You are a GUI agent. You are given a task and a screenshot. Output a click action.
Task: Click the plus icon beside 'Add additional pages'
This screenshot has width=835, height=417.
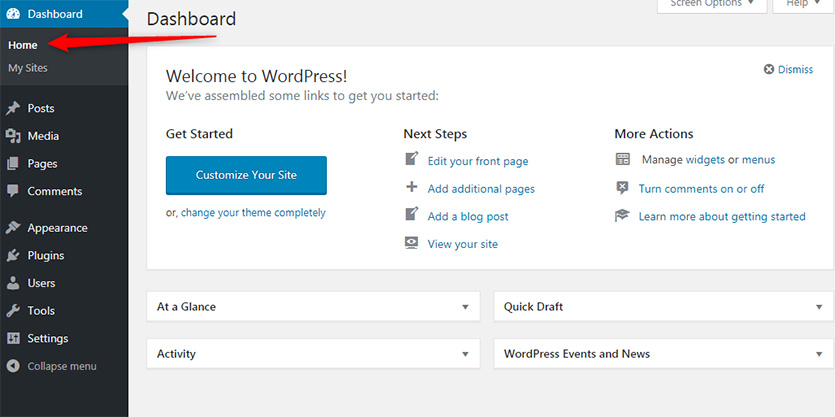(x=412, y=187)
